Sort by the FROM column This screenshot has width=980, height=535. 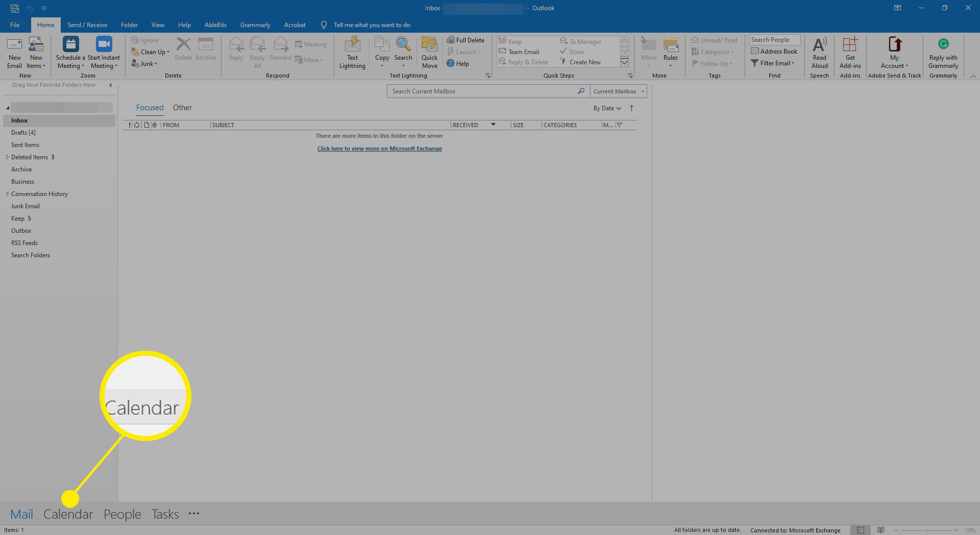click(x=185, y=125)
